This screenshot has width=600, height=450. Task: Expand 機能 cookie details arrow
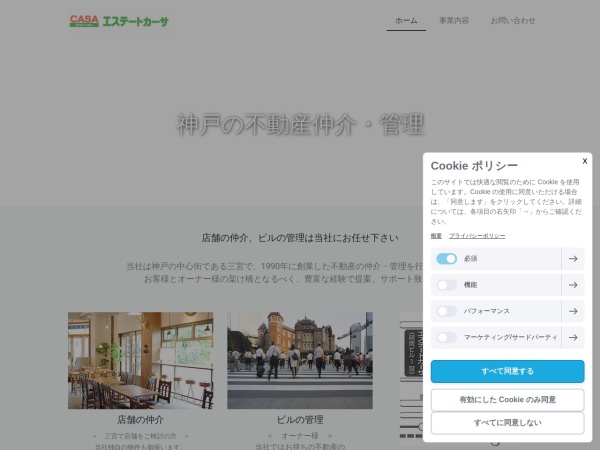click(573, 285)
